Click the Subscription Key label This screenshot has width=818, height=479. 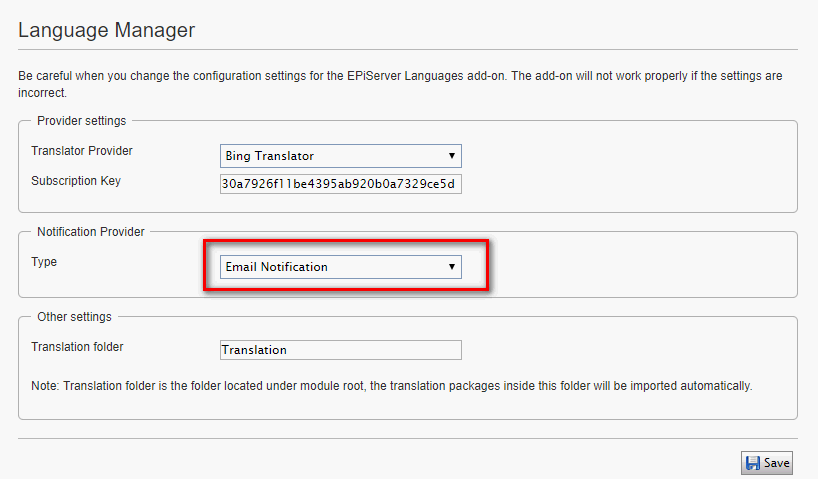tap(76, 181)
